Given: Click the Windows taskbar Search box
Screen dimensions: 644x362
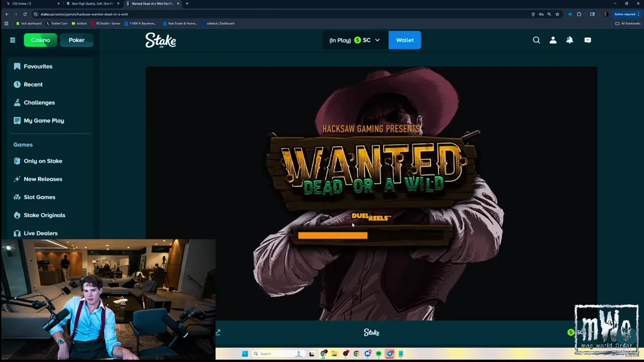Looking at the screenshot, I should (x=278, y=353).
